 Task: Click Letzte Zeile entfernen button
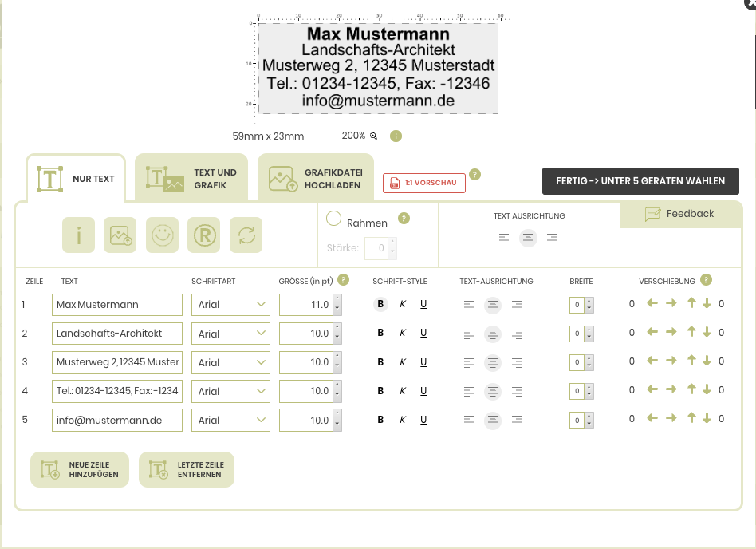pos(187,469)
